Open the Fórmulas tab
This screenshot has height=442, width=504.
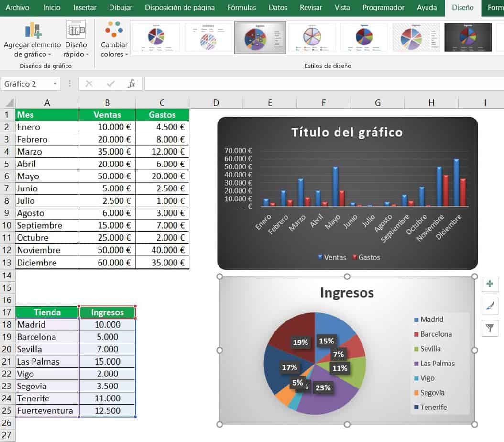point(241,7)
